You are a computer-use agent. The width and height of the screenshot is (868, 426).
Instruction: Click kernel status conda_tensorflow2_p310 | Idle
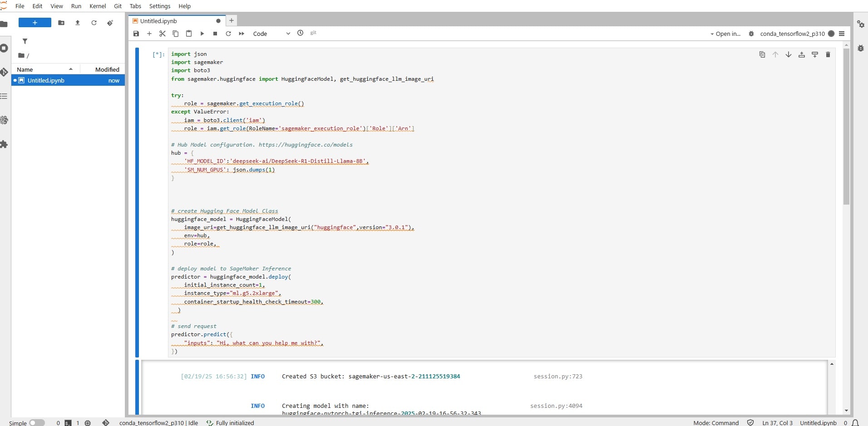pyautogui.click(x=158, y=423)
